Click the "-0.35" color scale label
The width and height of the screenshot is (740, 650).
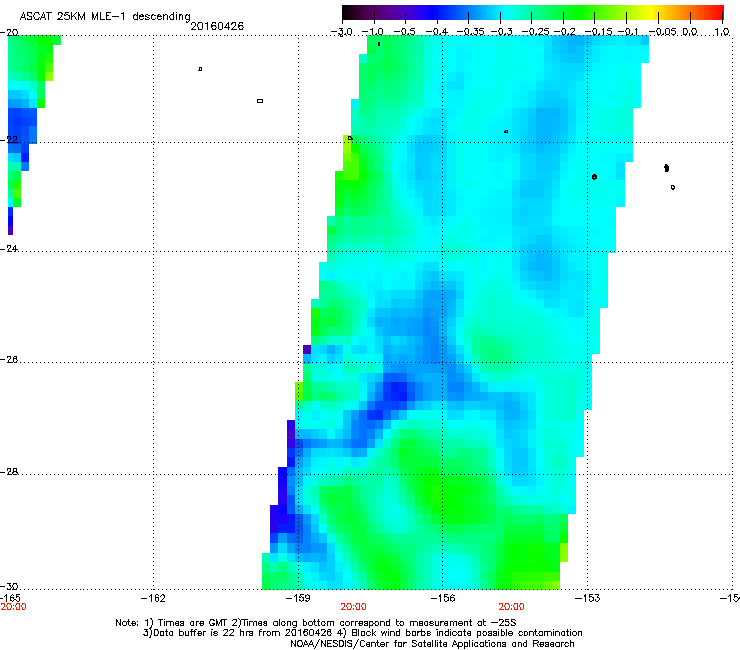(x=471, y=32)
